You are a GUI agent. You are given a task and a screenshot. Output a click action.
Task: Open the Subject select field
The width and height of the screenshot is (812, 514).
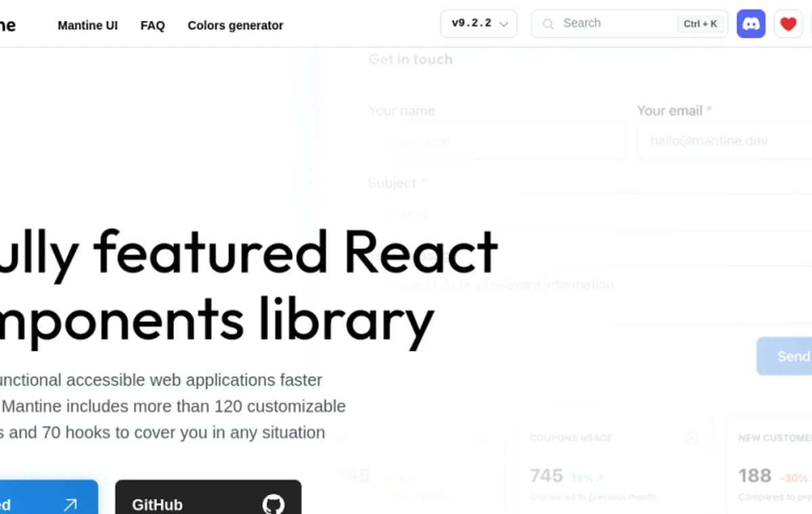590,213
